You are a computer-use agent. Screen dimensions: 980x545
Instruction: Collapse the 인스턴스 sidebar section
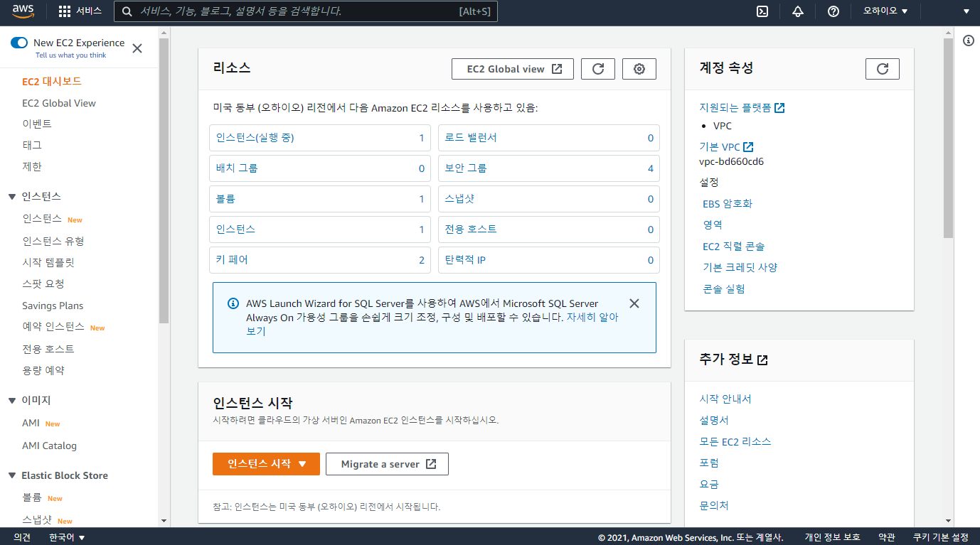pyautogui.click(x=12, y=196)
